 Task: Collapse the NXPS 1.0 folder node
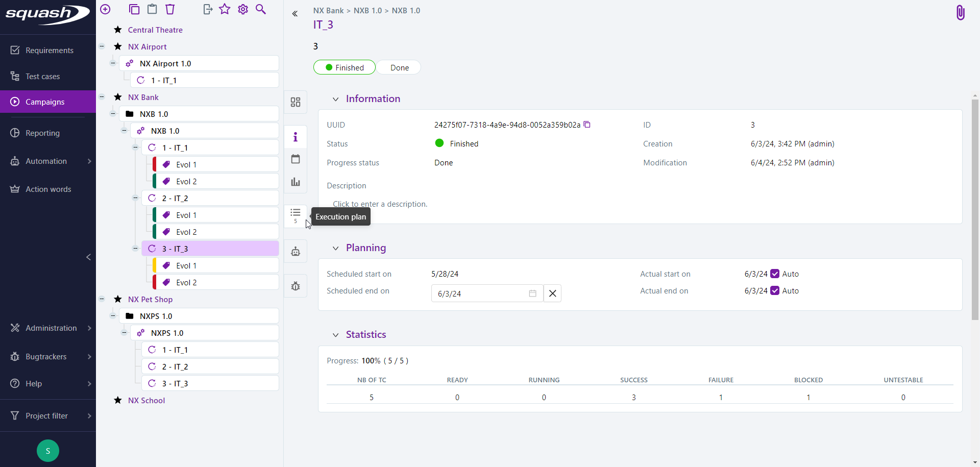pyautogui.click(x=113, y=316)
